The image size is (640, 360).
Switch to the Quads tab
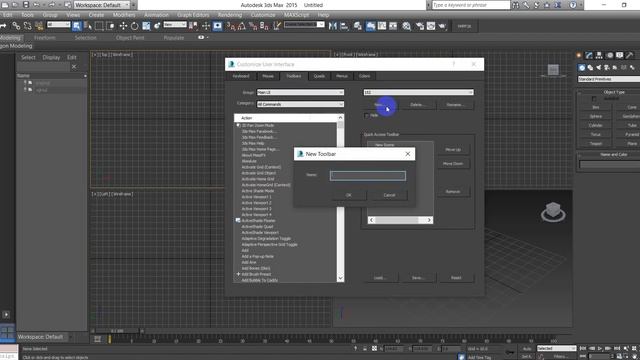[319, 76]
